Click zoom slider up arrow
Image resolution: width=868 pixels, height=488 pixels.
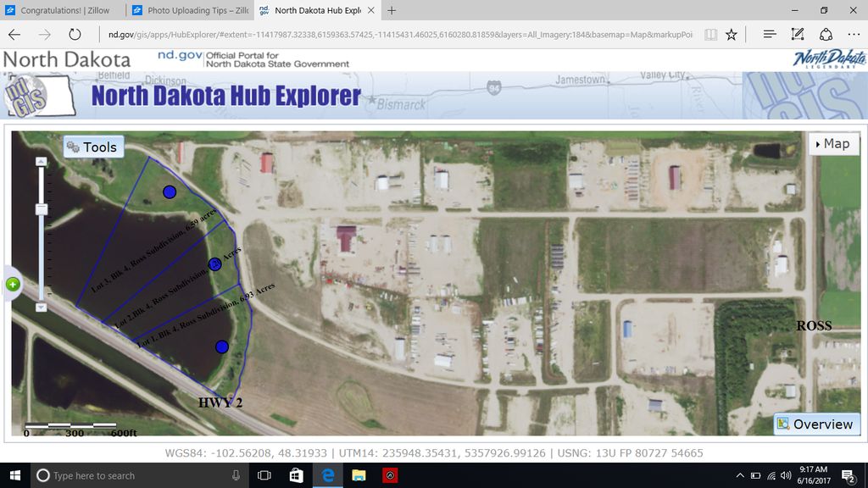pos(41,161)
